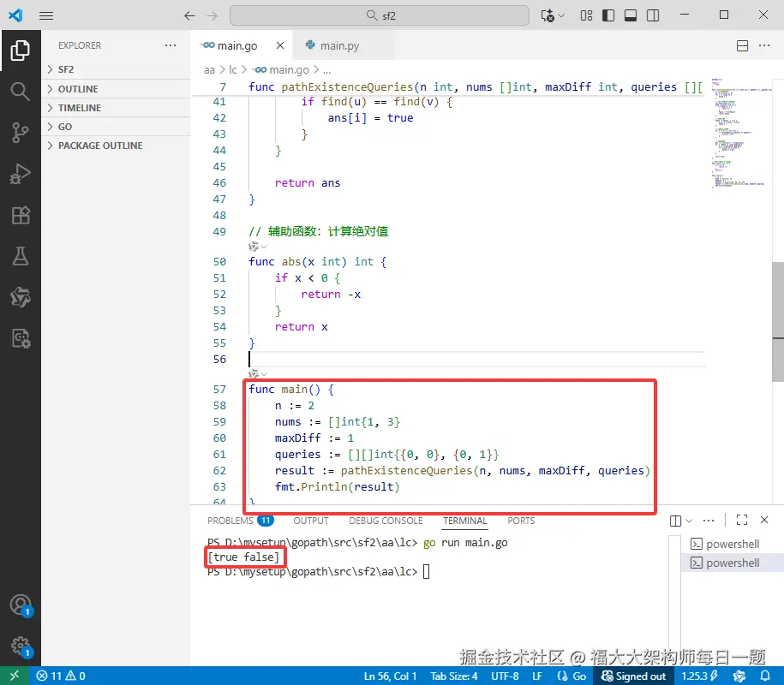Viewport: 784px width, 685px height.
Task: Expand the TIMELINE section
Action: (115, 108)
